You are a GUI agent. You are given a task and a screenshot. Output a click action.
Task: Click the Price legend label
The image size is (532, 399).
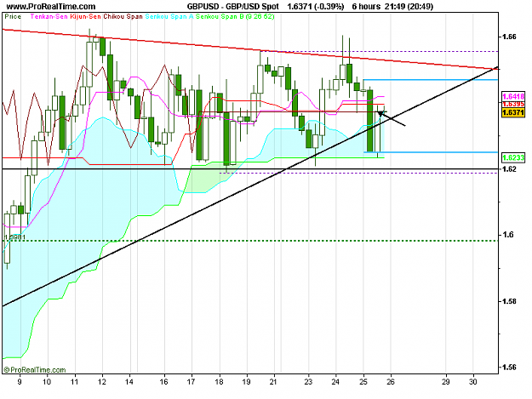(13, 16)
